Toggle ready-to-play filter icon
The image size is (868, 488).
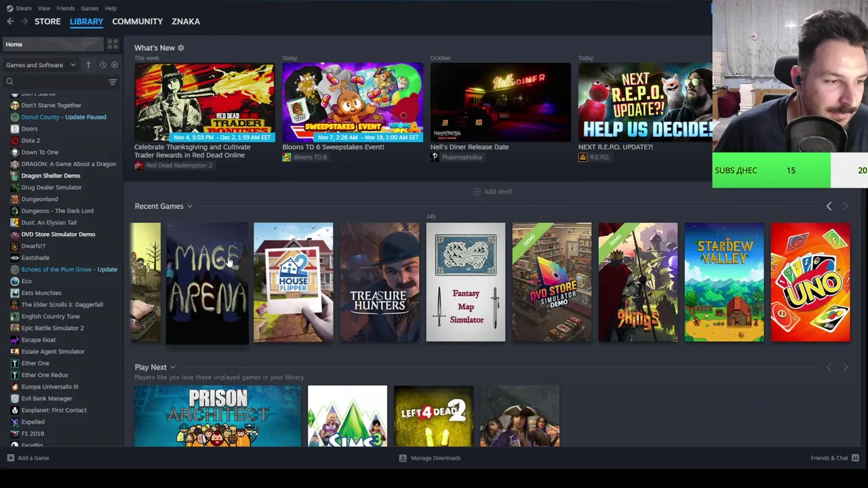pos(114,65)
